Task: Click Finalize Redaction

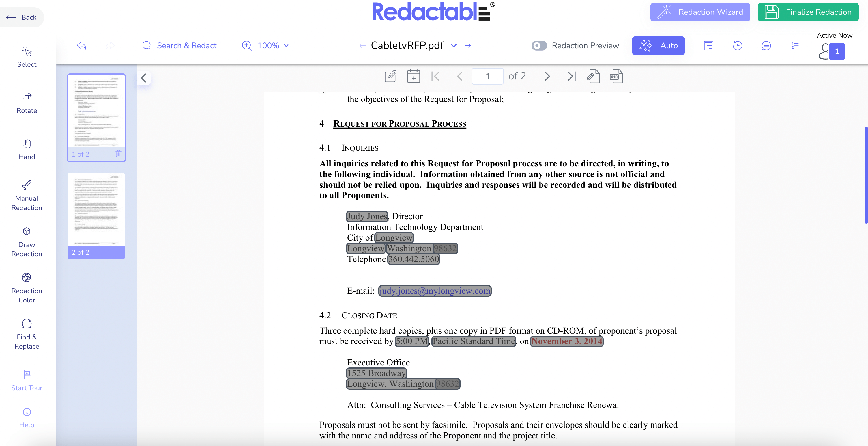Action: [x=808, y=12]
